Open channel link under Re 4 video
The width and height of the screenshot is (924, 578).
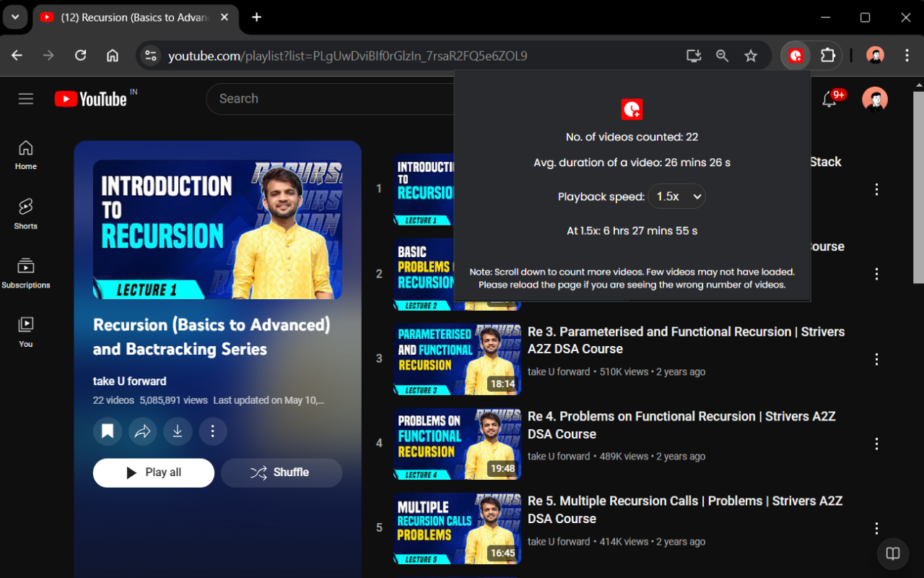559,456
